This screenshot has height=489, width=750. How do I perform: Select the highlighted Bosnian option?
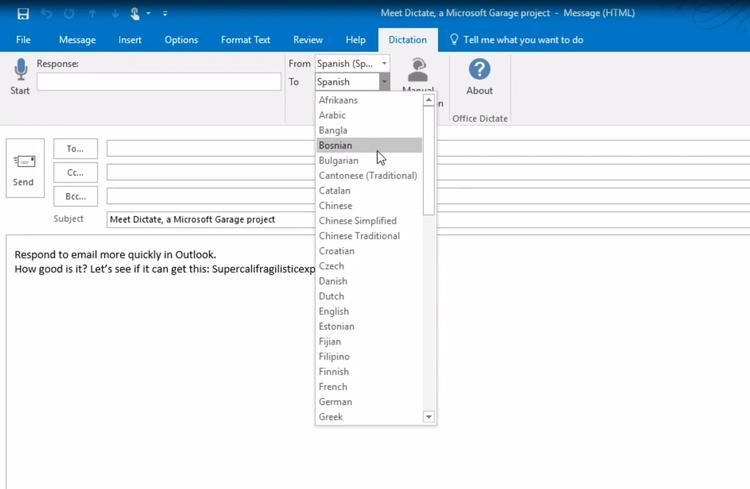click(x=369, y=145)
